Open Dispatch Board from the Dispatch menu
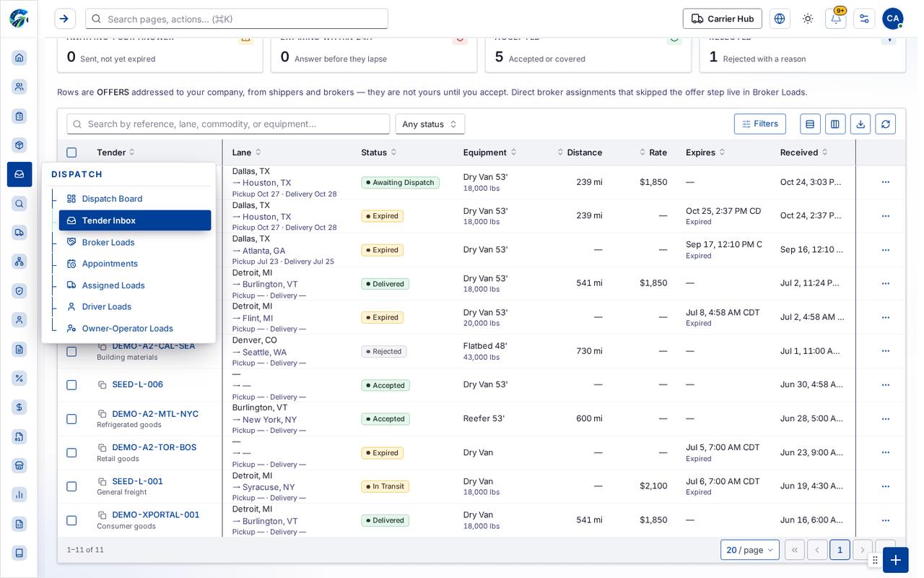This screenshot has height=578, width=924. (x=135, y=199)
